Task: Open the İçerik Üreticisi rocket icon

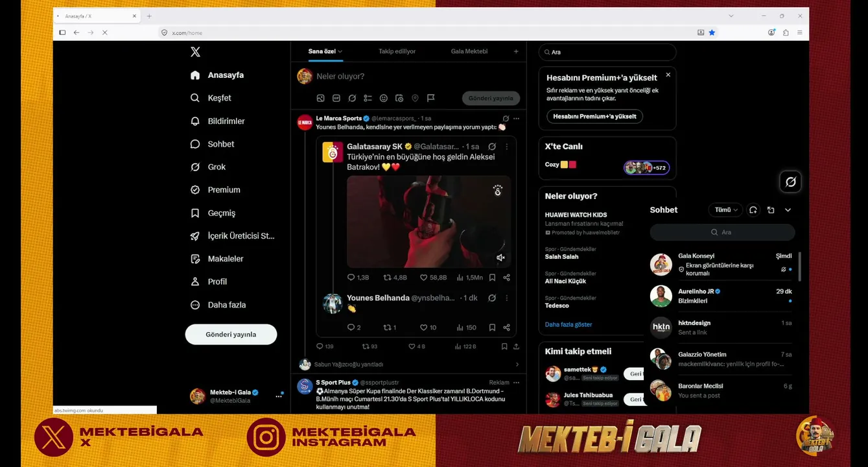Action: [x=195, y=236]
